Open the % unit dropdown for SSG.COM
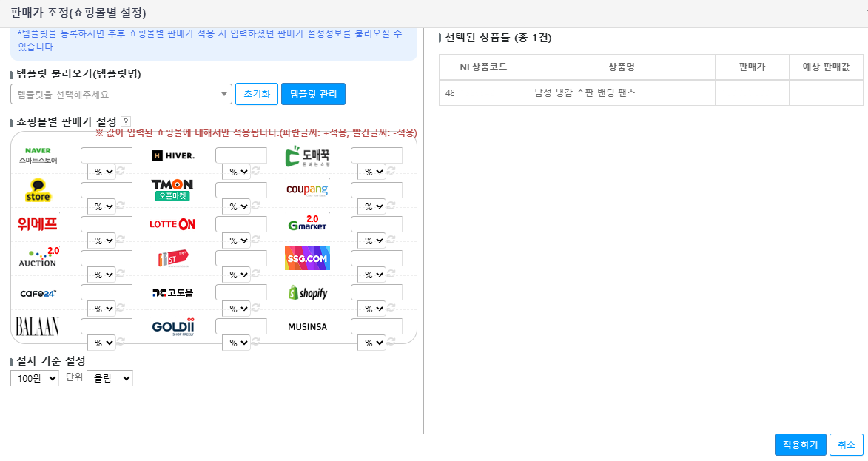Viewport: 868px width, 461px height. (371, 275)
